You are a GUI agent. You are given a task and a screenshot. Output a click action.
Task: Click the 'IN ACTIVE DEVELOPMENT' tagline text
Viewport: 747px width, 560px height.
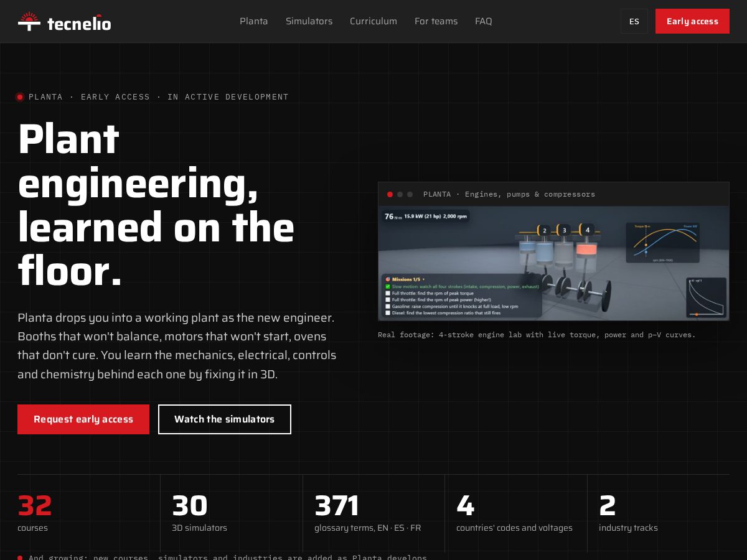228,97
